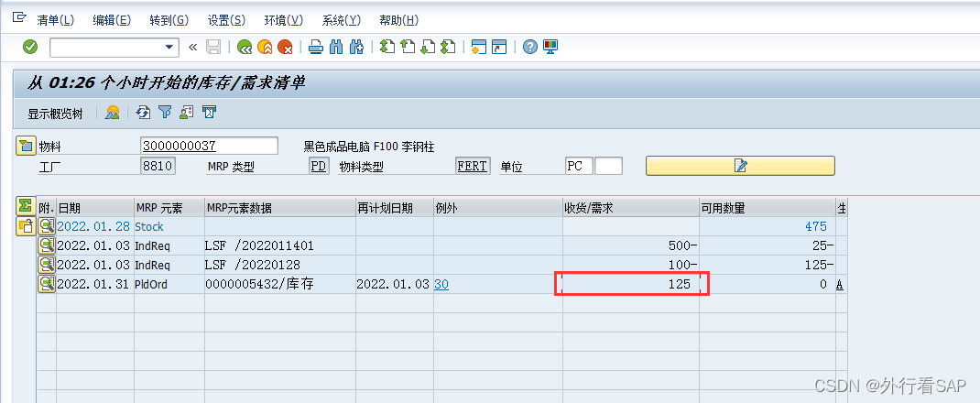Click the rescheduling date 2022.01.03 cell
This screenshot has width=980, height=403.
[395, 284]
